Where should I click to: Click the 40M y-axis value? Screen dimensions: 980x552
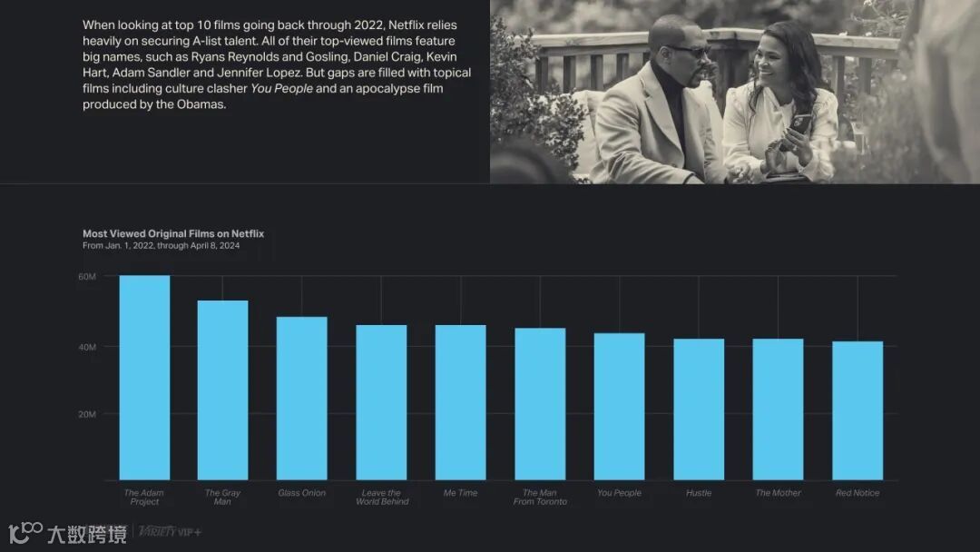click(87, 347)
